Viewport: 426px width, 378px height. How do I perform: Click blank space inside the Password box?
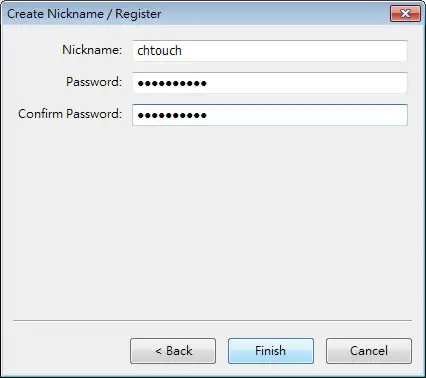307,83
